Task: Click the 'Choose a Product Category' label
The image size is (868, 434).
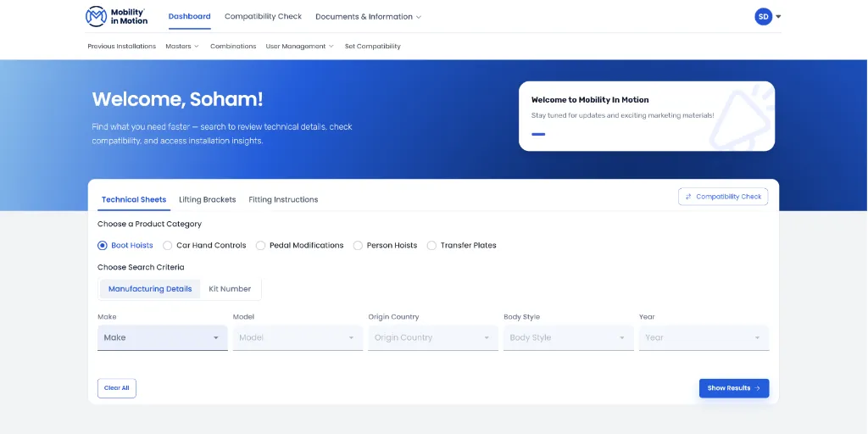Action: coord(149,224)
